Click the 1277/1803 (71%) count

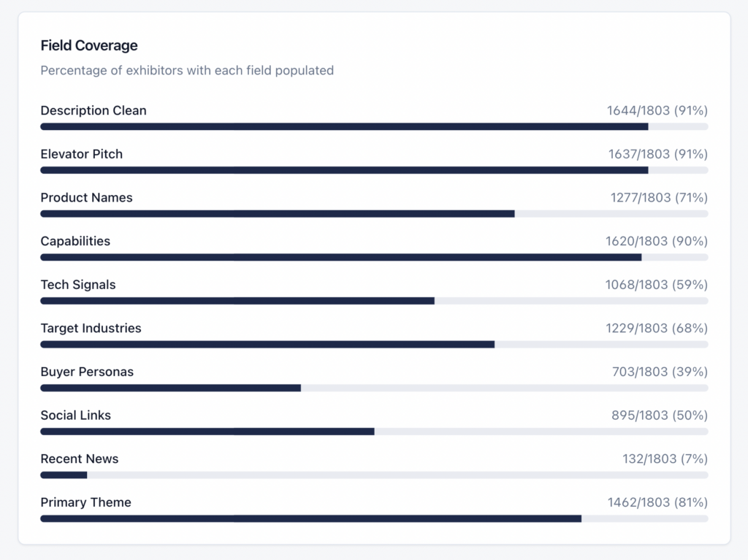tap(659, 198)
